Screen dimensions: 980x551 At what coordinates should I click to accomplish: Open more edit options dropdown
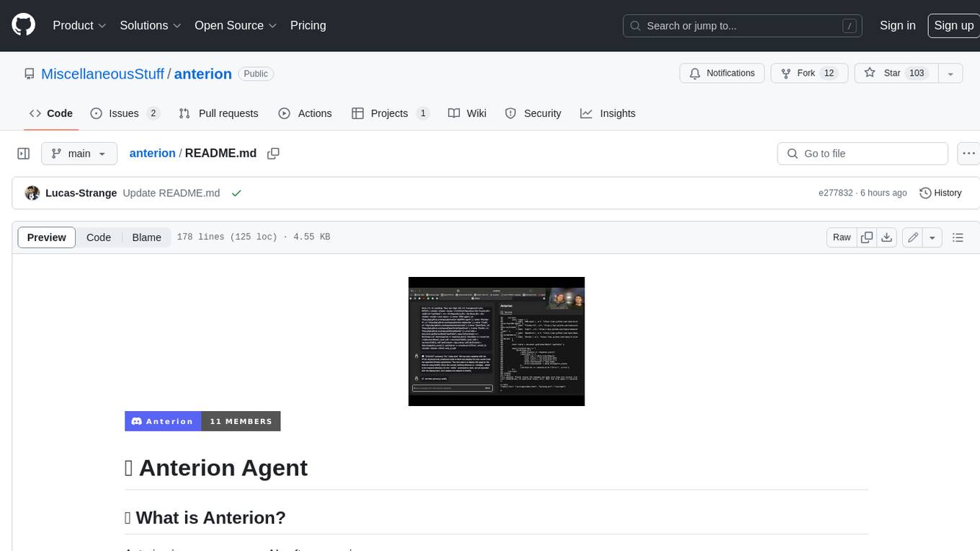(932, 237)
